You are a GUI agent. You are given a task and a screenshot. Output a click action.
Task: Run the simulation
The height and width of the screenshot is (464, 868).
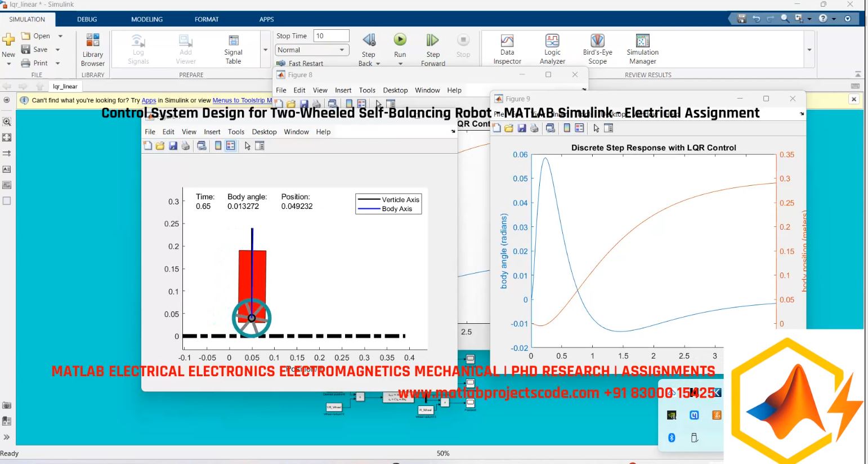pyautogui.click(x=400, y=39)
